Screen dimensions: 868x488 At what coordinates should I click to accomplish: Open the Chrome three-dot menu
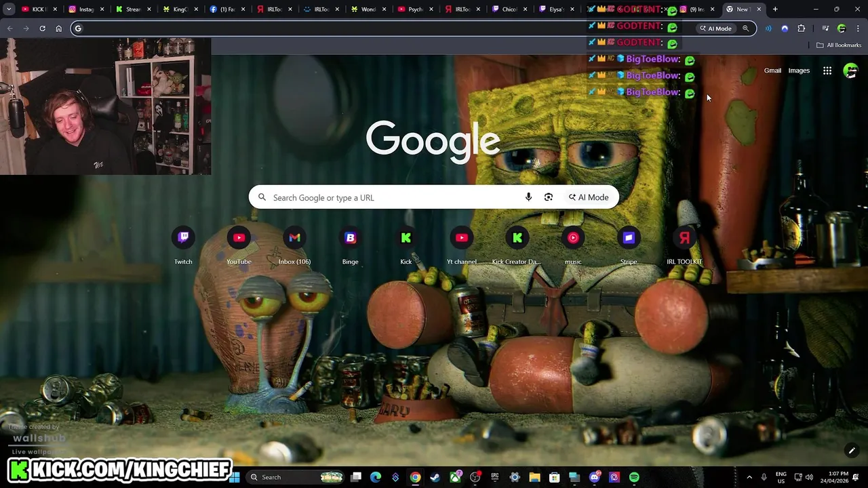tap(859, 28)
